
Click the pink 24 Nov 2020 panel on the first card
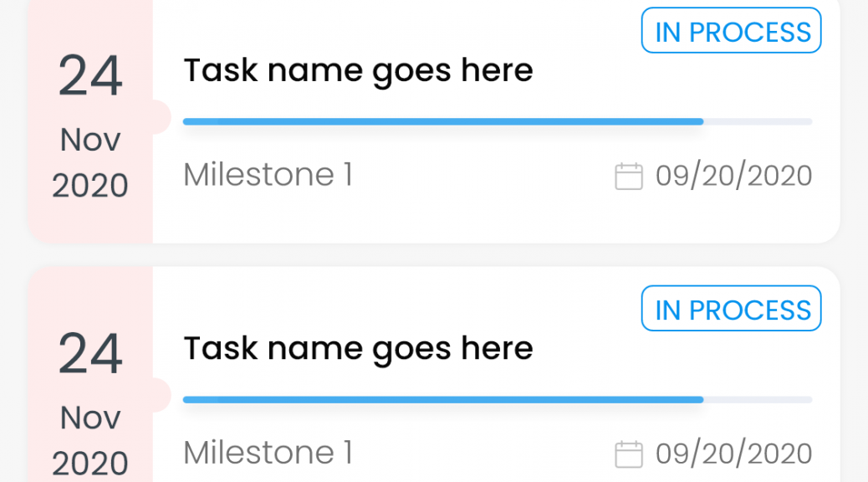pos(91,121)
